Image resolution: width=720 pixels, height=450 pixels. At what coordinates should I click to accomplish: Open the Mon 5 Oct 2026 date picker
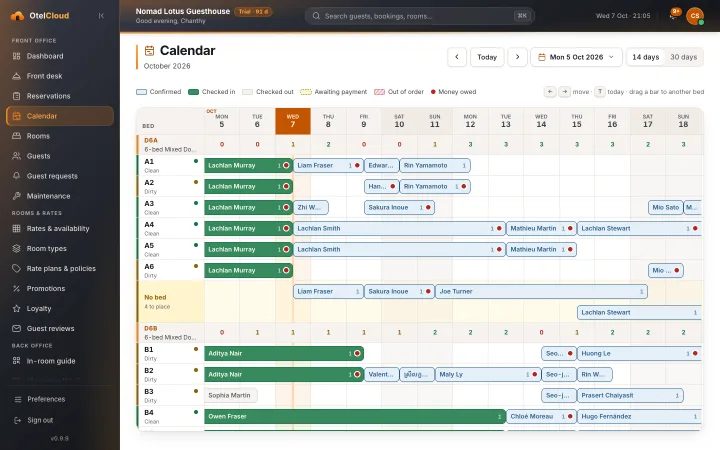[576, 57]
